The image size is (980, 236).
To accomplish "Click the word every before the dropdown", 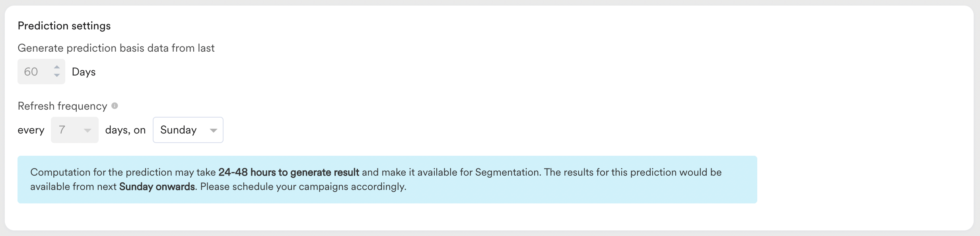I will coord(31,130).
